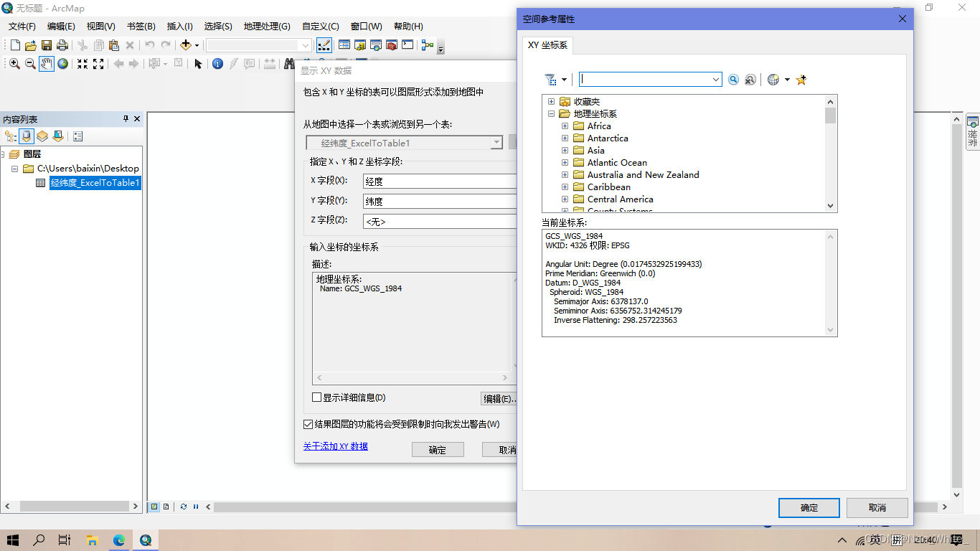Enable 显示详细信息 checkbox
Image resolution: width=980 pixels, height=551 pixels.
click(317, 397)
